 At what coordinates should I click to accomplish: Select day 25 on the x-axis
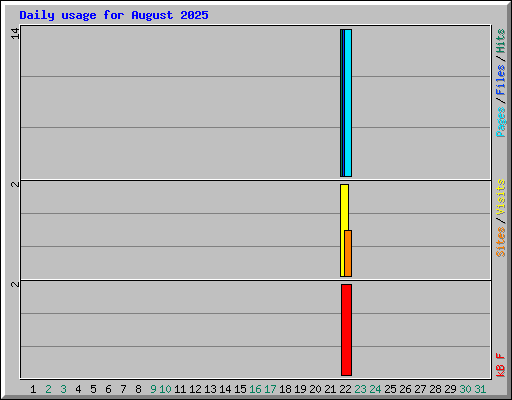coord(390,389)
